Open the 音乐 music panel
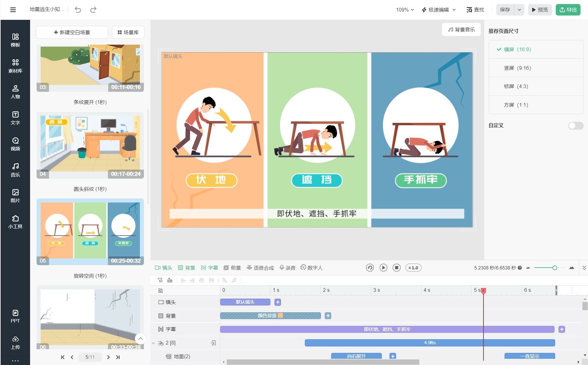 tap(15, 170)
